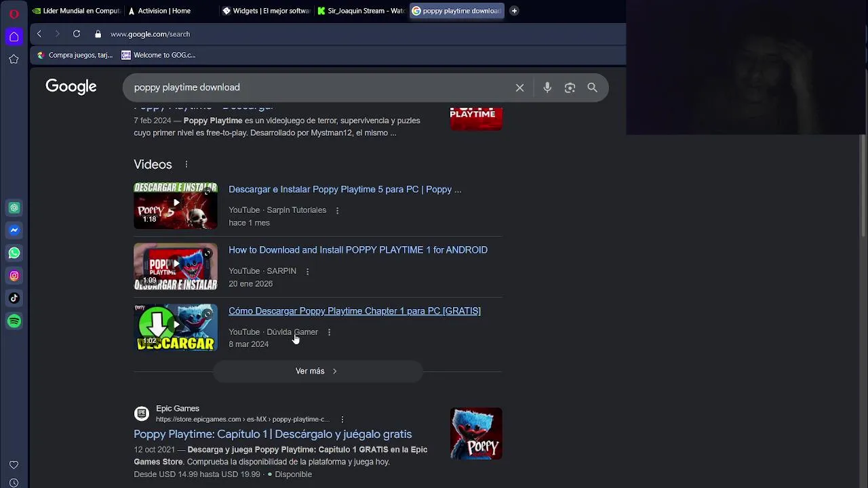
Task: Open Spotify sidebar icon
Action: [x=14, y=321]
